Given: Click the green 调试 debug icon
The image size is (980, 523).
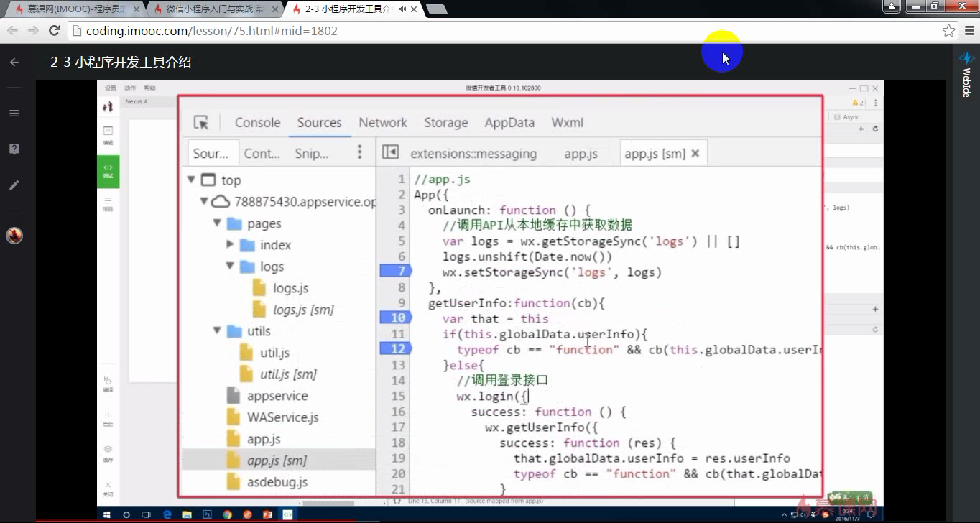Looking at the screenshot, I should (x=108, y=172).
